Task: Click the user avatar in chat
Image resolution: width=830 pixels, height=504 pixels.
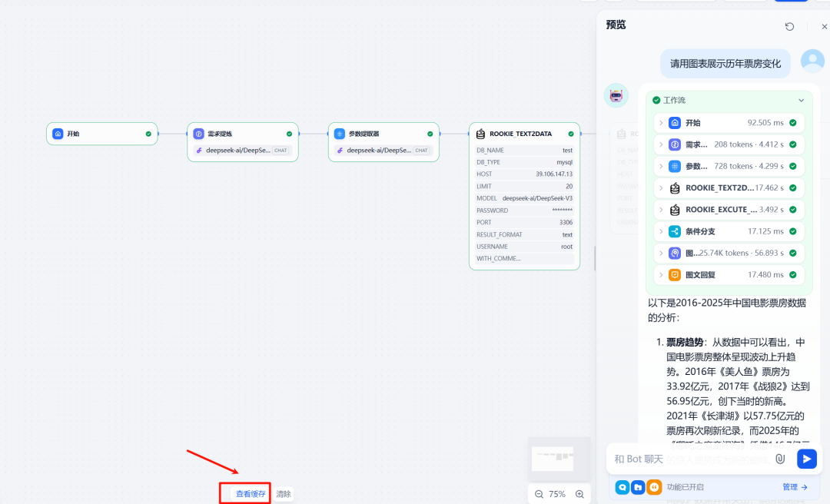Action: pyautogui.click(x=812, y=61)
